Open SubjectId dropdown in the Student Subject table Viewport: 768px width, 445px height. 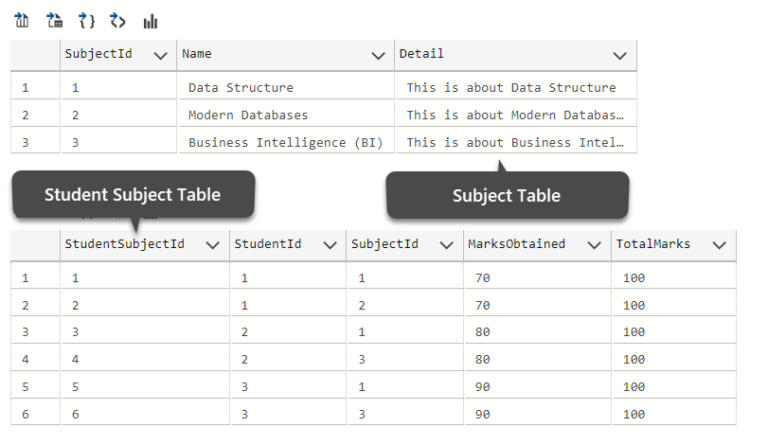tap(446, 245)
